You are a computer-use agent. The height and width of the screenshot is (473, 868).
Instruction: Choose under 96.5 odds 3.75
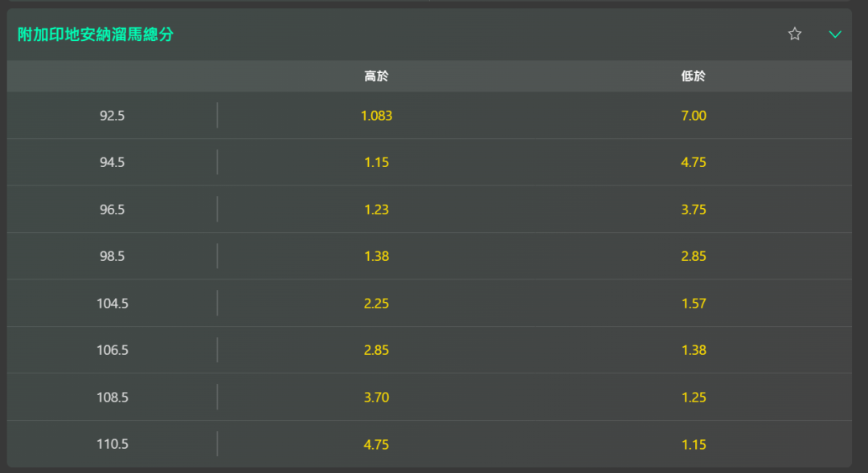[x=693, y=210]
